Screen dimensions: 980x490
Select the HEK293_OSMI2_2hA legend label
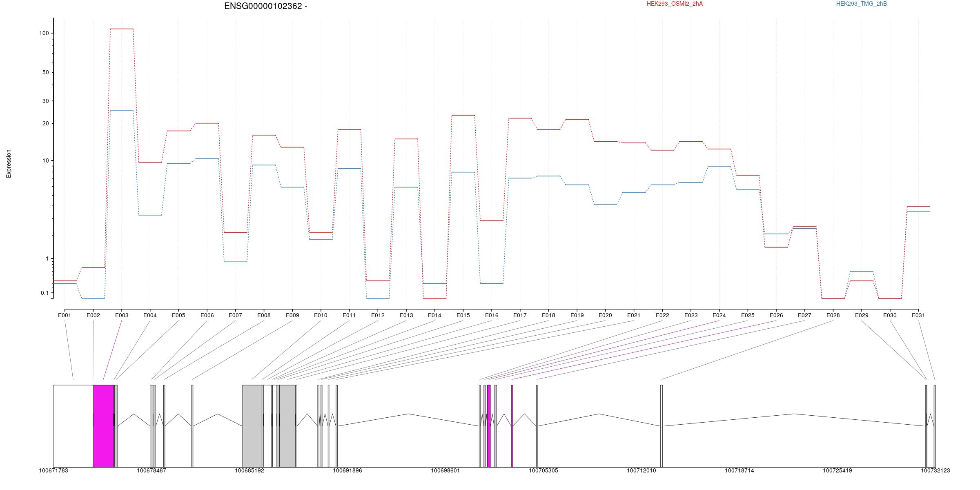[x=675, y=4]
